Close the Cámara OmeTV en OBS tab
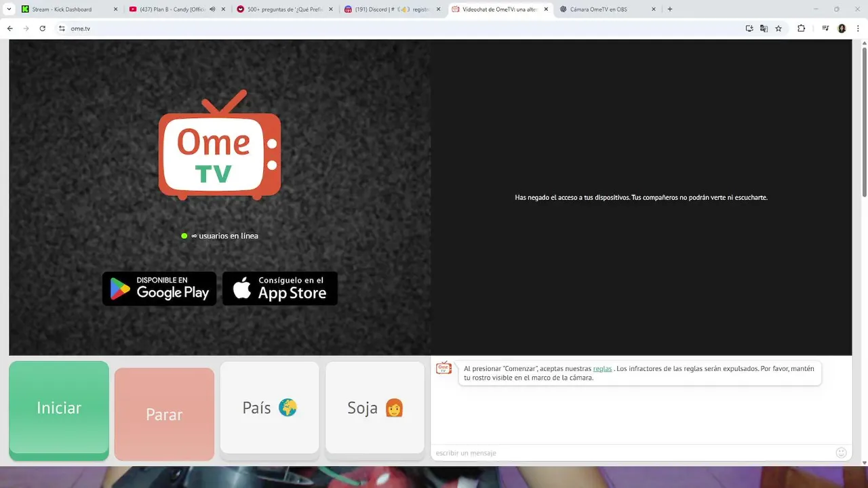Image resolution: width=868 pixels, height=488 pixels. pos(654,9)
